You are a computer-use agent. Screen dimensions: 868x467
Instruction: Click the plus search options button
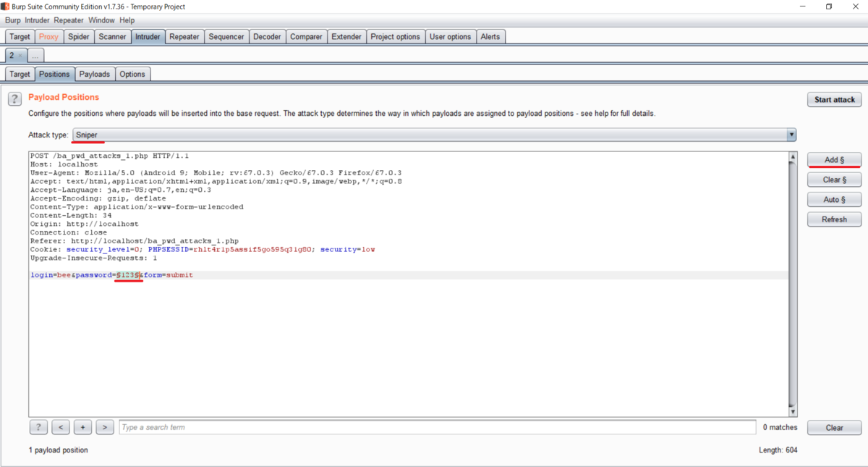(82, 427)
